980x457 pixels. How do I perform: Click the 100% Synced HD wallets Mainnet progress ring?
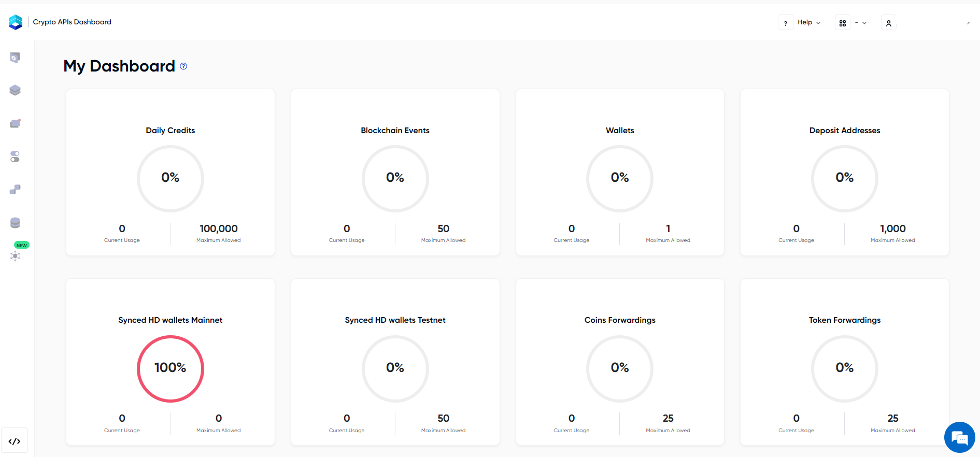point(171,368)
